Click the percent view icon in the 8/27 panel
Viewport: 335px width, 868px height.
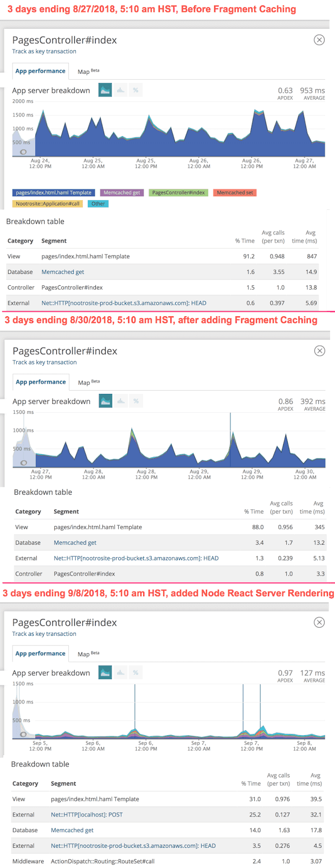click(x=136, y=90)
